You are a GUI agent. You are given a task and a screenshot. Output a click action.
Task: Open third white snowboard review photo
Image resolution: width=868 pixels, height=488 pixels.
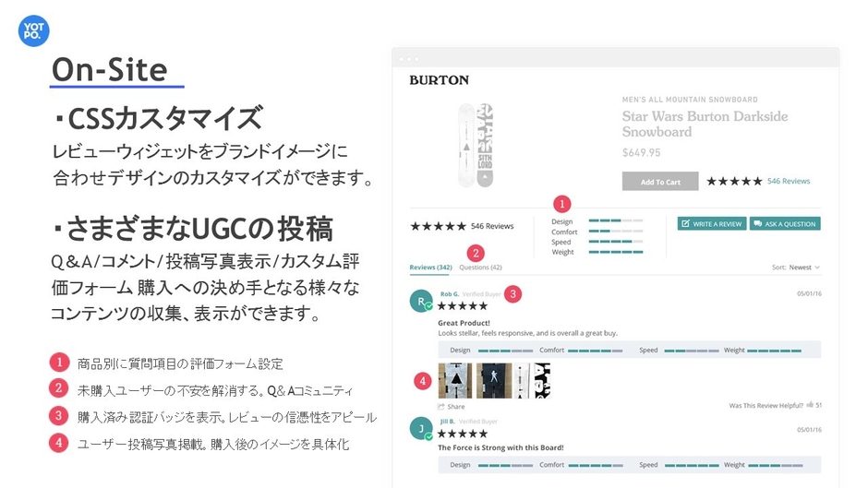tap(522, 381)
